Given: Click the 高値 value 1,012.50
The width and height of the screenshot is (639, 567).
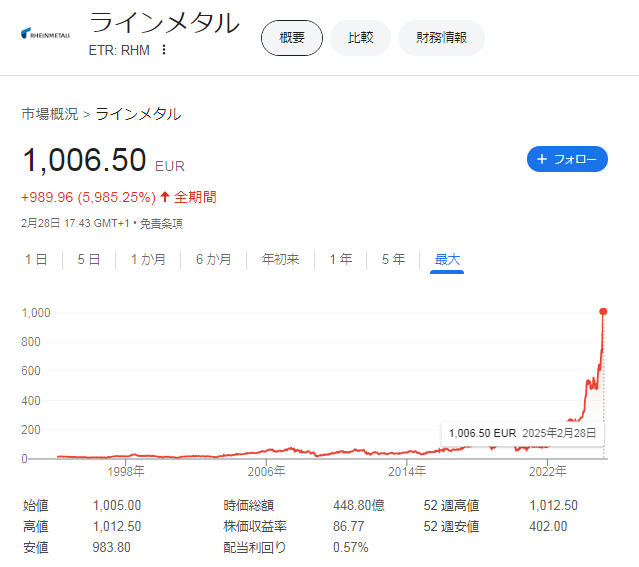Looking at the screenshot, I should pyautogui.click(x=117, y=526).
